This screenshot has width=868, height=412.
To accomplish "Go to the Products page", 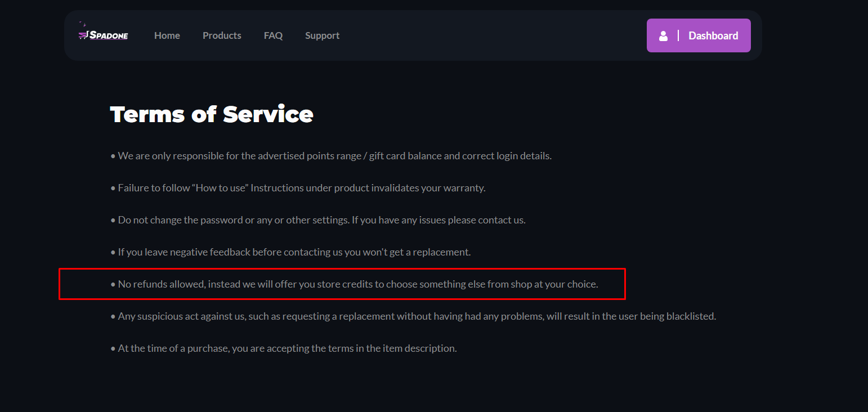I will [222, 35].
